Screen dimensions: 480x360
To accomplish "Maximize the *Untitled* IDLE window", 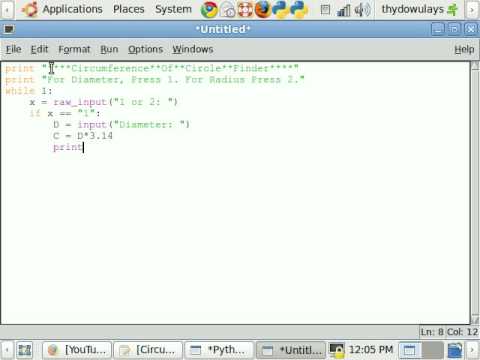I will point(454,29).
